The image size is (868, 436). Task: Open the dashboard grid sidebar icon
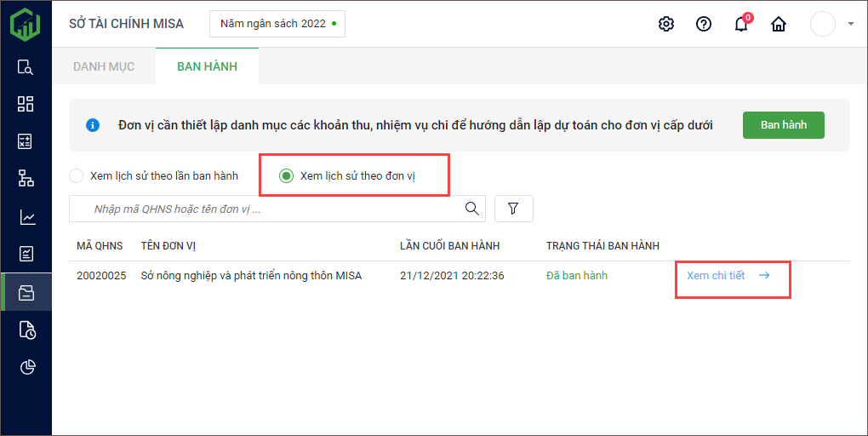pyautogui.click(x=26, y=104)
